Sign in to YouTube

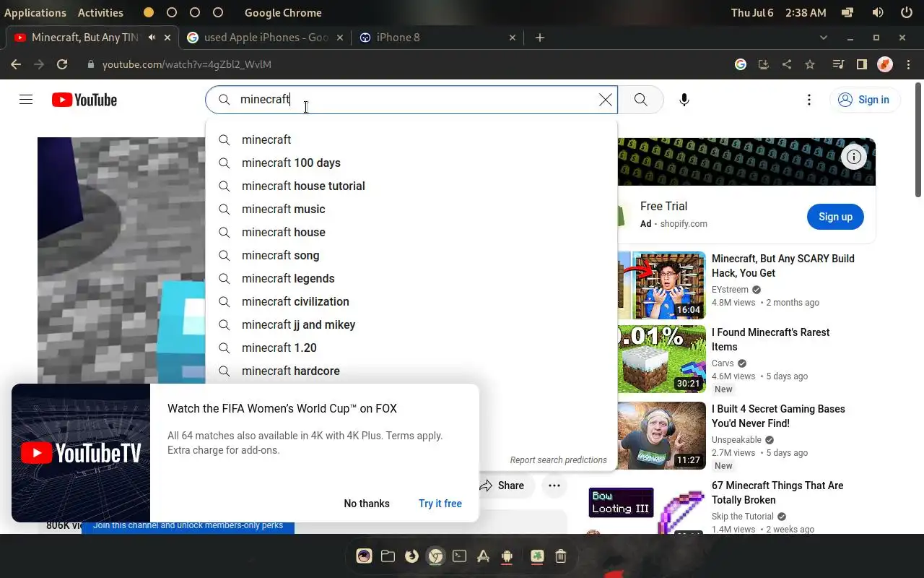(865, 100)
